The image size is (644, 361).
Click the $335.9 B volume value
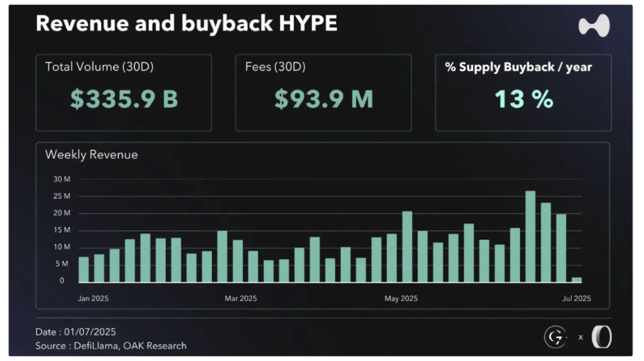(x=124, y=99)
